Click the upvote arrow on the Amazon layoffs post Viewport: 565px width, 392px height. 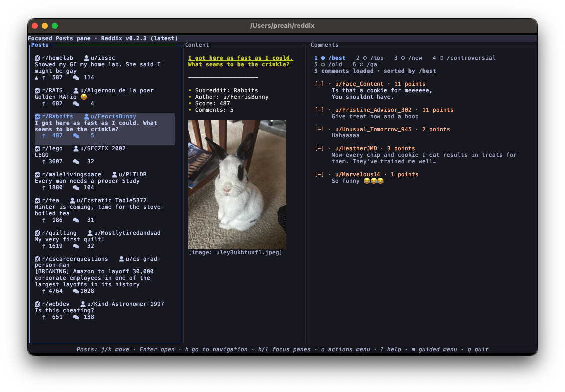pyautogui.click(x=44, y=291)
